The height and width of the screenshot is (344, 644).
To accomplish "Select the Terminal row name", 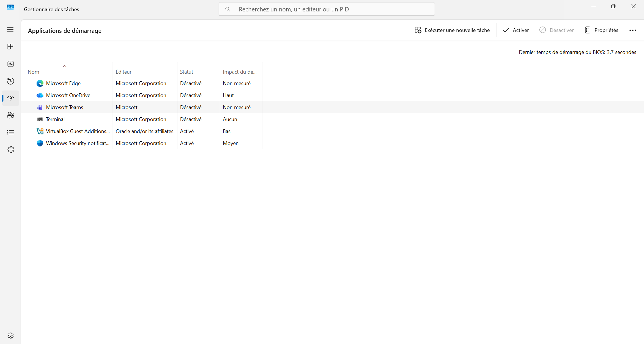I will (55, 119).
